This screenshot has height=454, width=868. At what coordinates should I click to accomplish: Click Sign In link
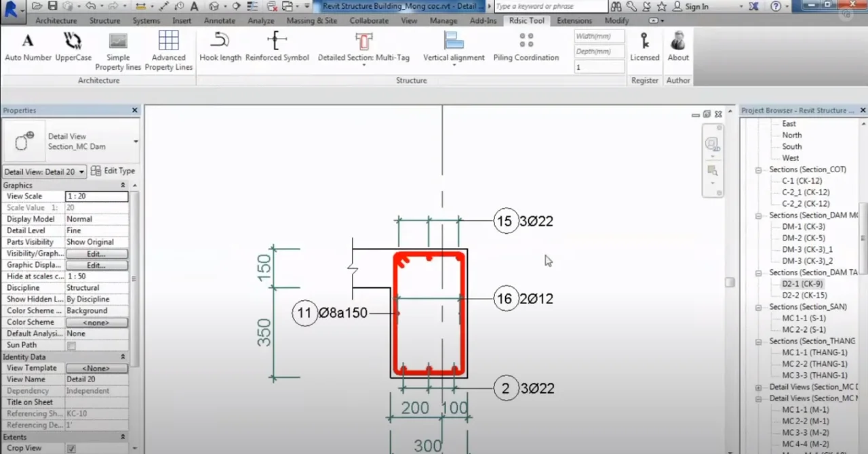click(x=696, y=7)
